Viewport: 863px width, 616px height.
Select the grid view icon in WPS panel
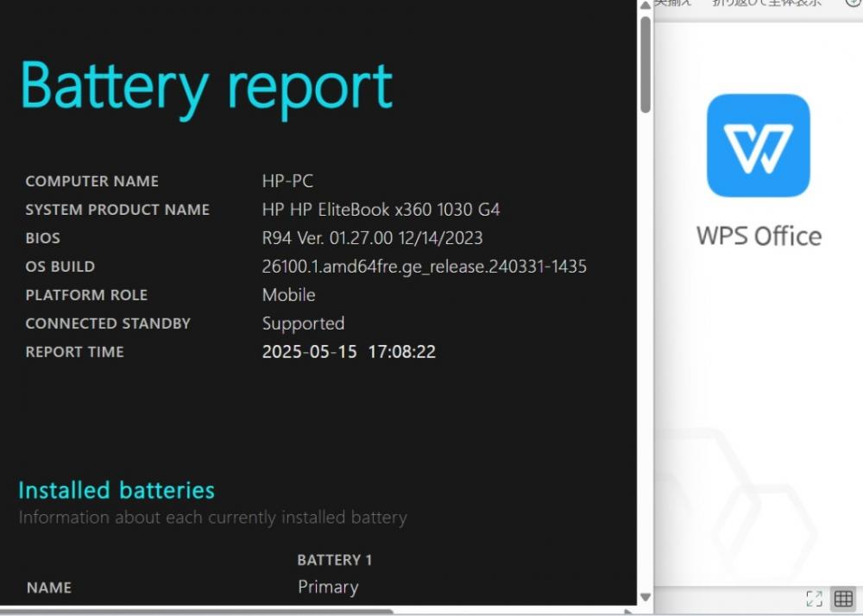tap(843, 599)
